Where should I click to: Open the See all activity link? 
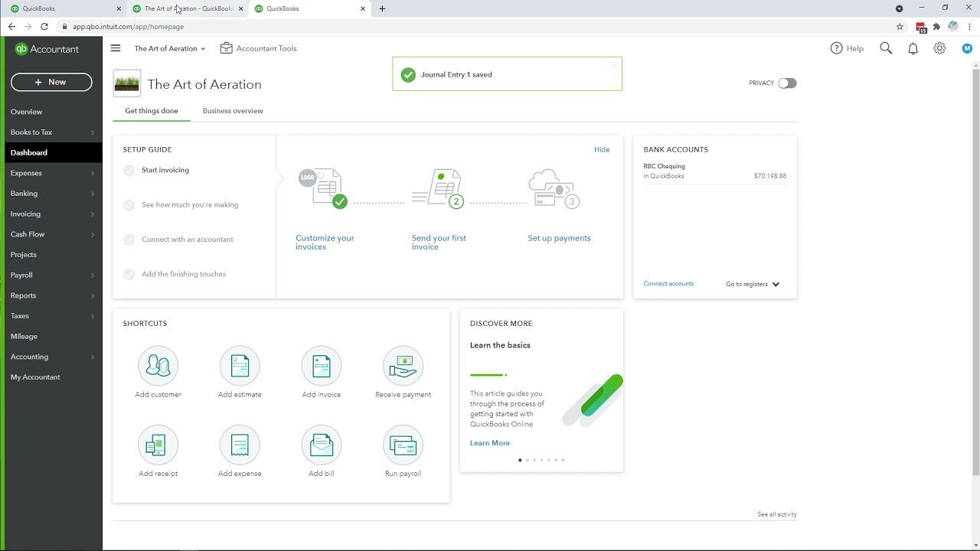[x=777, y=514]
